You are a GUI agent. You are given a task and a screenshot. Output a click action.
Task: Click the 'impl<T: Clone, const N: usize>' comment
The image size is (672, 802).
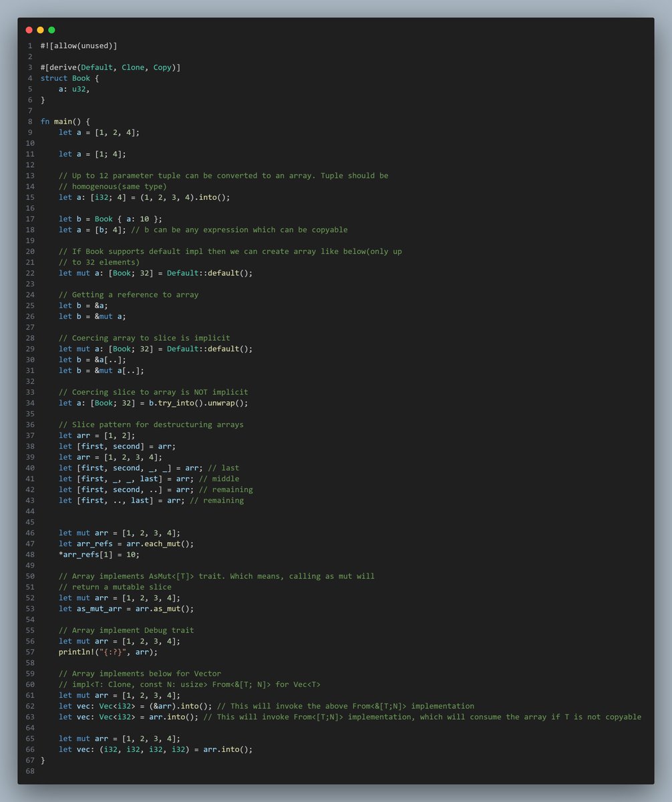(x=190, y=684)
